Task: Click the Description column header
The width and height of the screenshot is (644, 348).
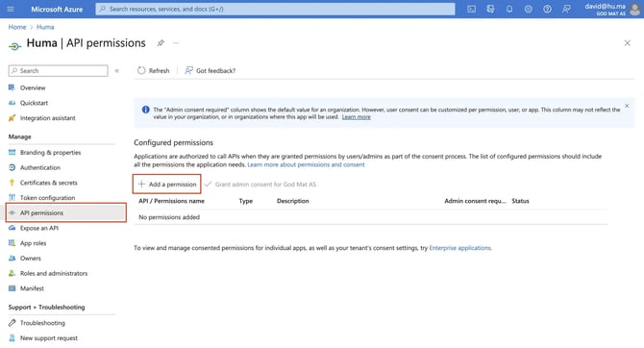Action: point(293,201)
